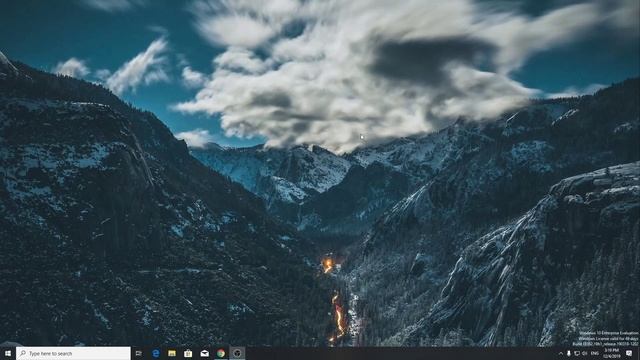Open the Action Center notifications icon
640x360 pixels.
tap(629, 353)
